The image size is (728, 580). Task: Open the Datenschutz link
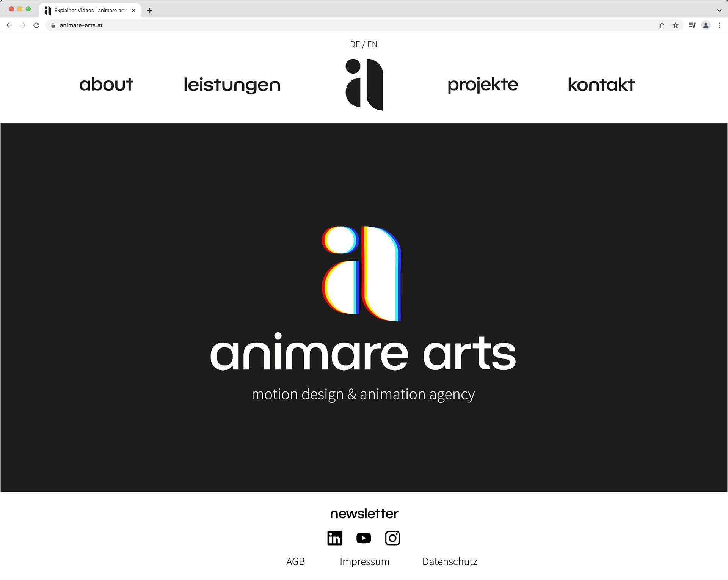pyautogui.click(x=450, y=561)
